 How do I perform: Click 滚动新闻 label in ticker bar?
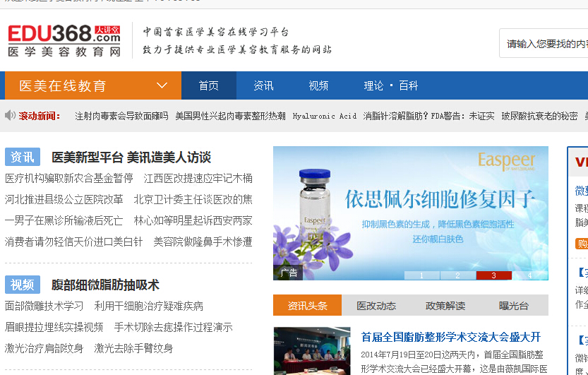pyautogui.click(x=39, y=117)
